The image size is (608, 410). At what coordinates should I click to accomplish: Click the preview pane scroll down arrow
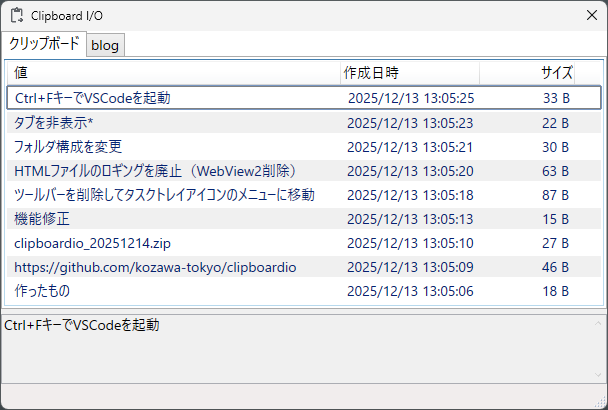(599, 375)
